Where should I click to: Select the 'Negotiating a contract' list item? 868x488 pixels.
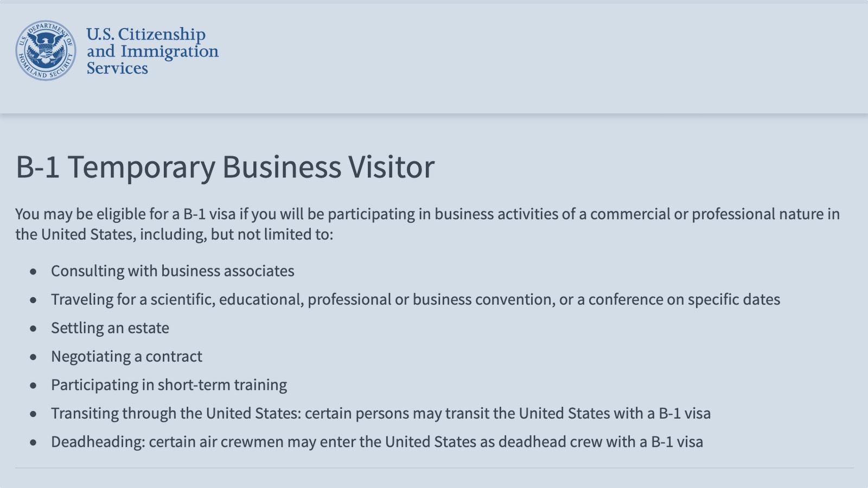[x=126, y=356]
